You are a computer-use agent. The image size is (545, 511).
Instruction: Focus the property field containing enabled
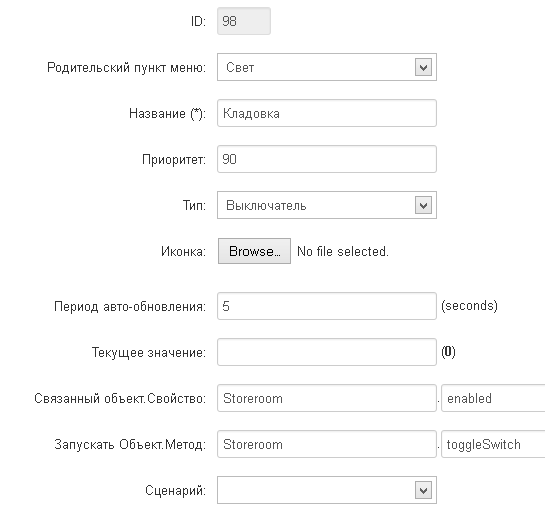click(493, 398)
